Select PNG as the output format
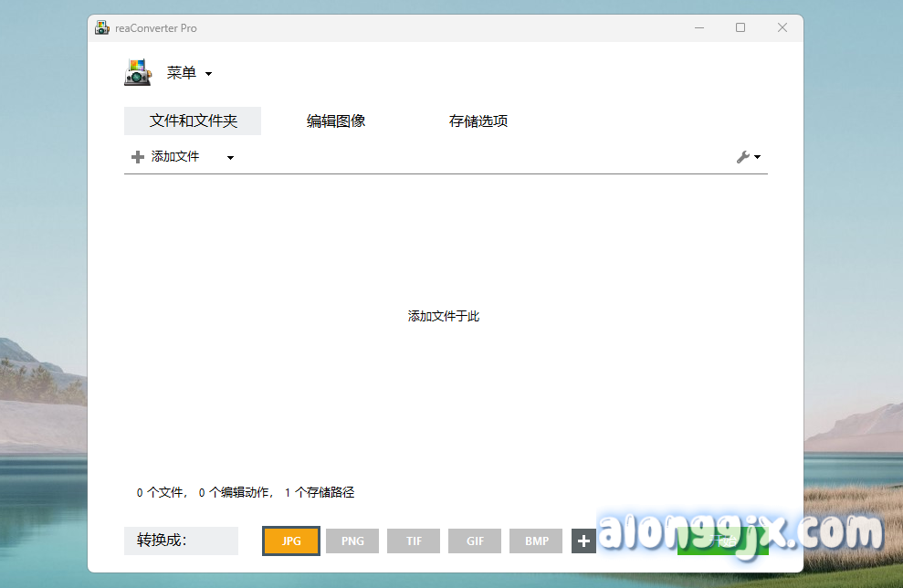903x588 pixels. pyautogui.click(x=352, y=541)
